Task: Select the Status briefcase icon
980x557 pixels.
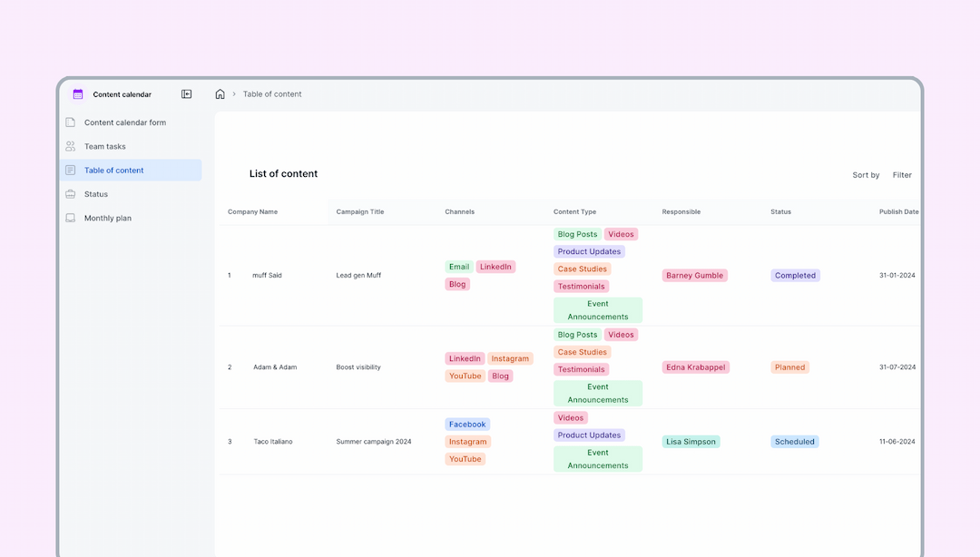Action: [71, 193]
